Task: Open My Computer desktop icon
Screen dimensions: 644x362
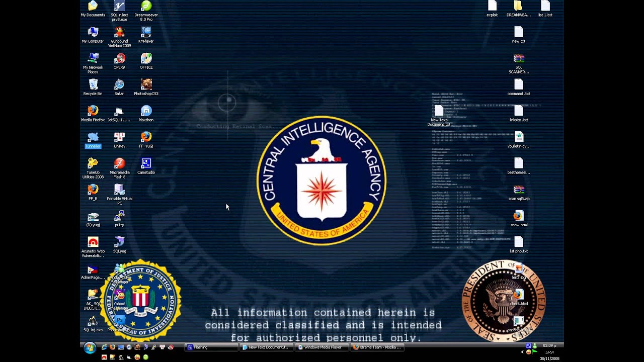Action: click(x=93, y=35)
